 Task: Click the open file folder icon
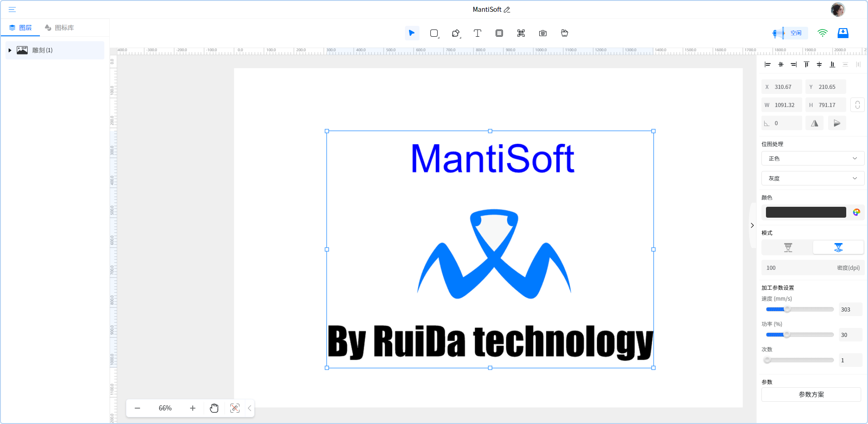(x=565, y=33)
